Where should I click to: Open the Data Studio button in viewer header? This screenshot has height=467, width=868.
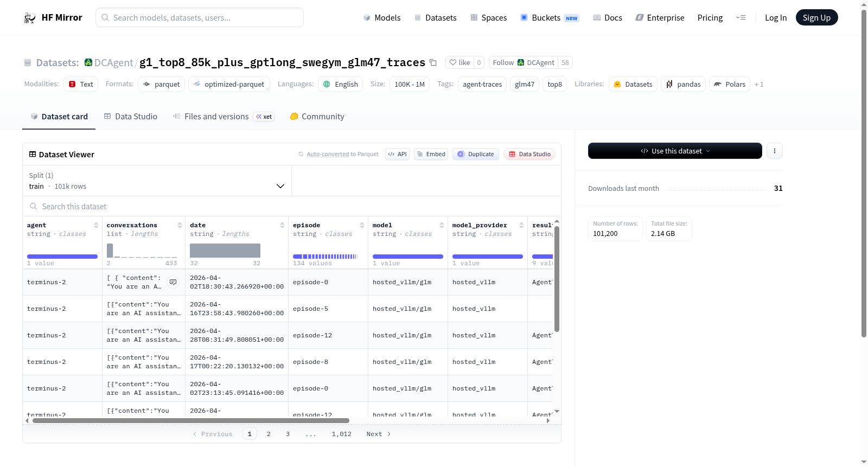(x=529, y=154)
